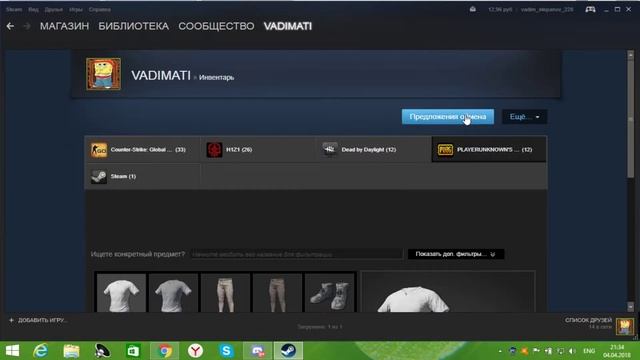Click the Steam logo inventory icon
This screenshot has width=640, height=360.
pyautogui.click(x=99, y=176)
